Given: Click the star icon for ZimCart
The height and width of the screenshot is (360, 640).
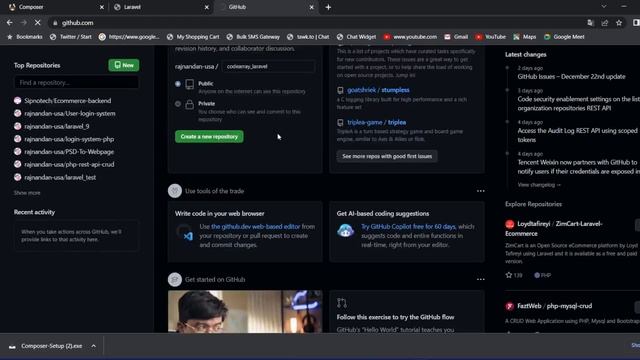Looking at the screenshot, I should tap(509, 275).
